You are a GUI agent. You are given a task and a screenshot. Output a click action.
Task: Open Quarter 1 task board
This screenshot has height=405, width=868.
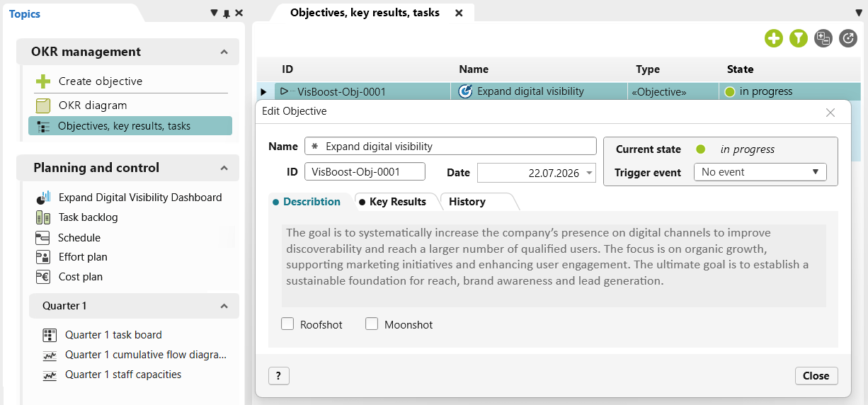point(113,335)
